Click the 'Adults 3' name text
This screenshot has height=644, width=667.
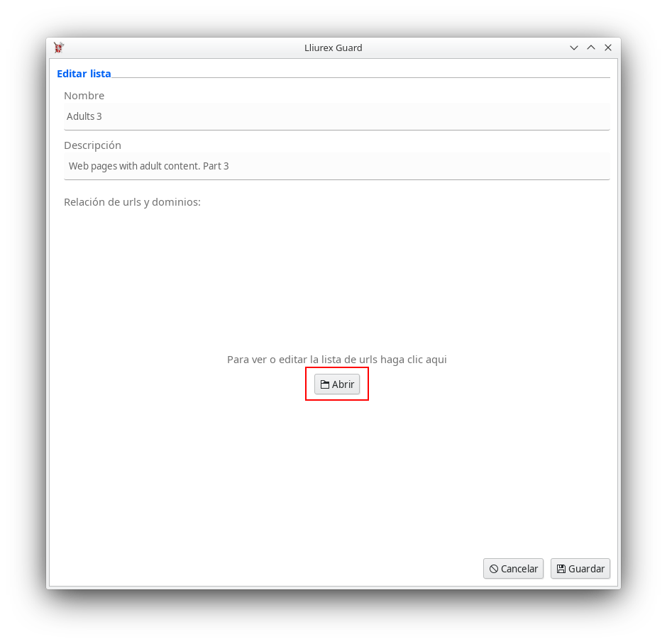84,116
